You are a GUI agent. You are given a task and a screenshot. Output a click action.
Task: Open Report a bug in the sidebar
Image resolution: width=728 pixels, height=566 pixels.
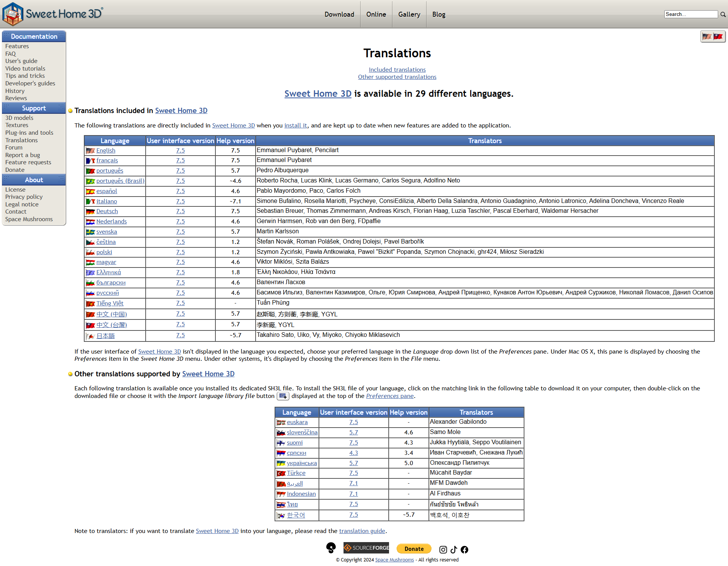pos(22,155)
